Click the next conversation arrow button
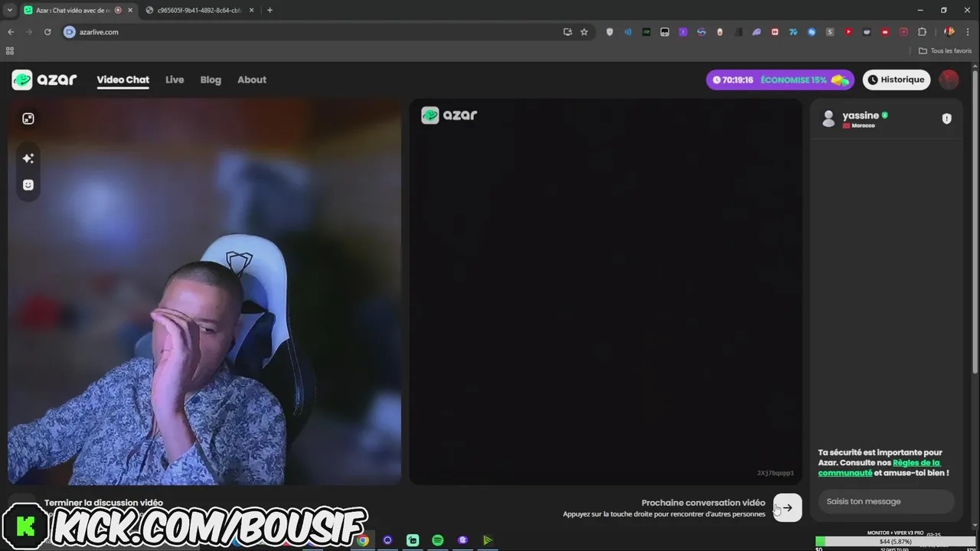Image resolution: width=980 pixels, height=551 pixels. point(788,507)
